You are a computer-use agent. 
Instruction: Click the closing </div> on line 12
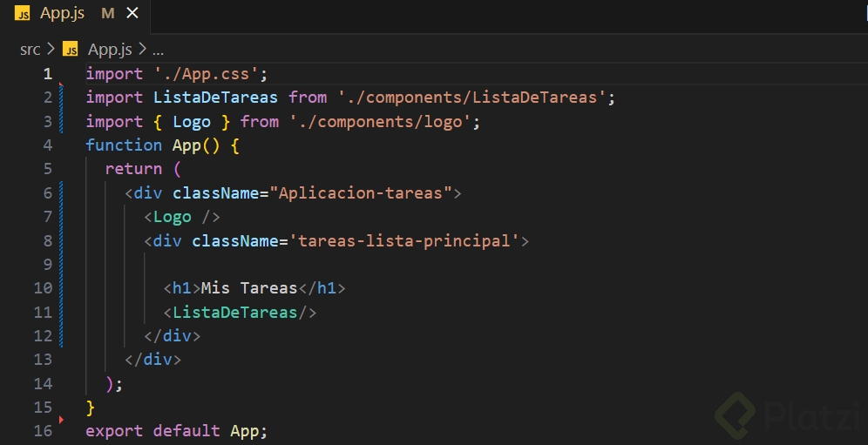pos(173,336)
